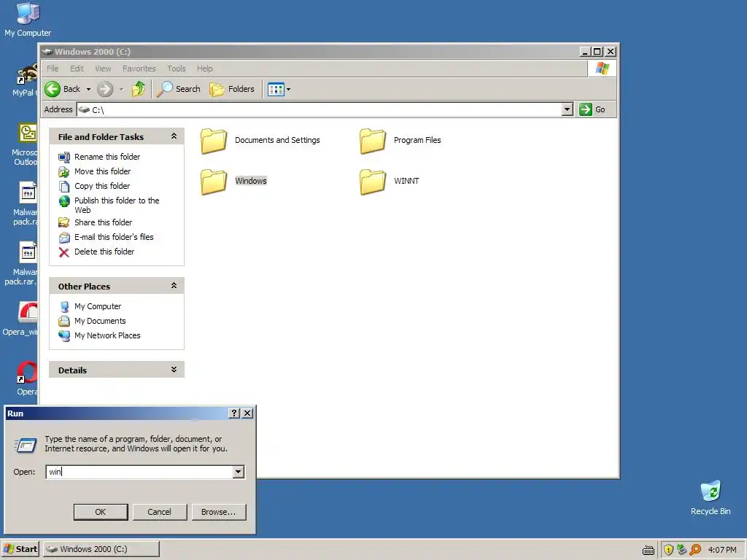Open the Views dropdown arrow
This screenshot has width=747, height=560.
(x=288, y=89)
